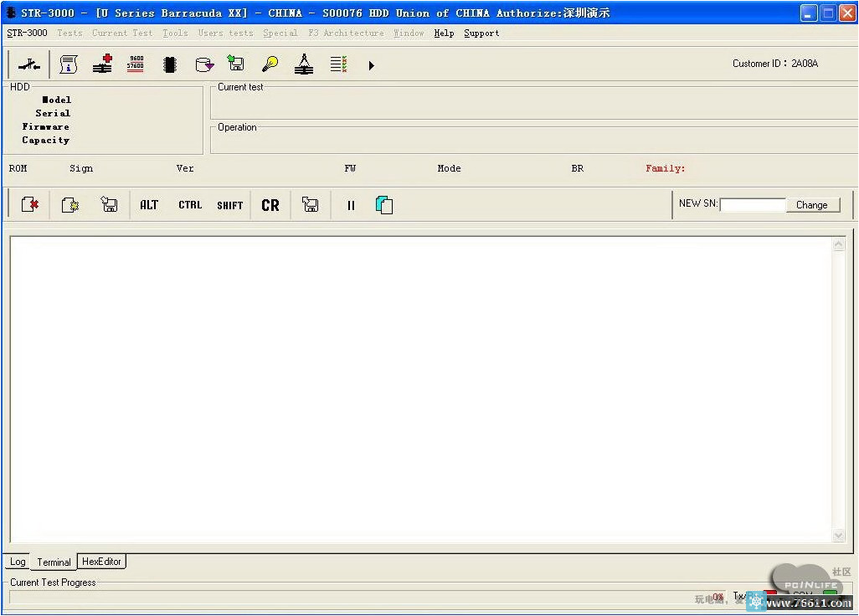Open the HDD info scroll icon
This screenshot has height=616, width=859.
[69, 65]
